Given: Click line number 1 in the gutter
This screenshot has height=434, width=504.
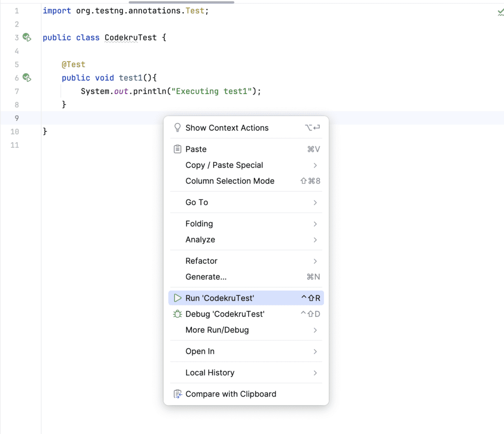Looking at the screenshot, I should click(x=17, y=11).
